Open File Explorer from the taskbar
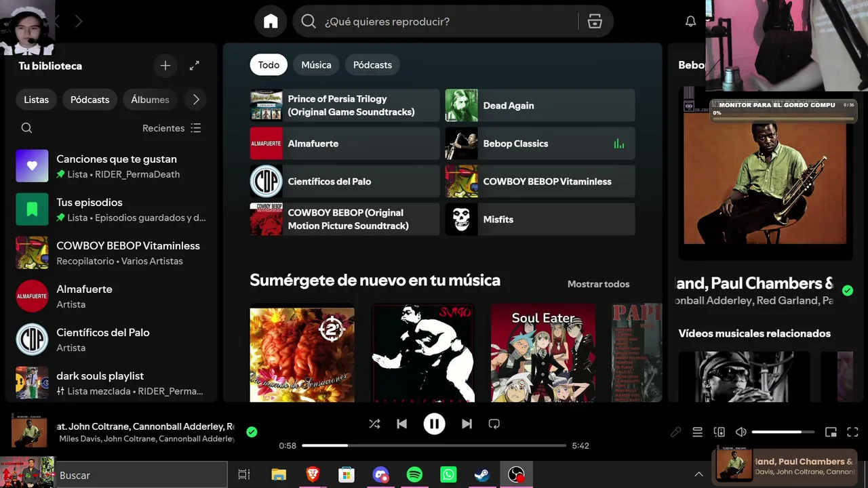 pos(279,475)
